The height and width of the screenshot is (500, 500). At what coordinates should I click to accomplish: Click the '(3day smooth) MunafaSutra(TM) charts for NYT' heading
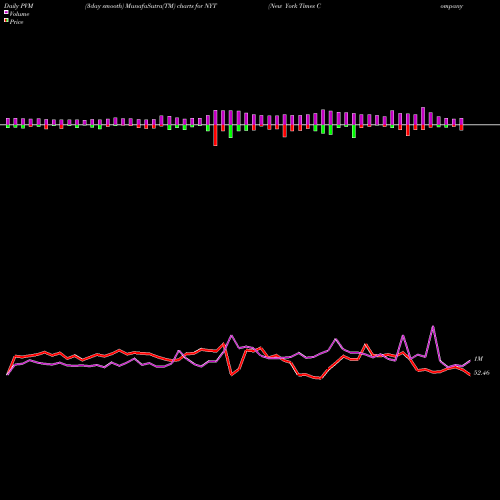[151, 6]
